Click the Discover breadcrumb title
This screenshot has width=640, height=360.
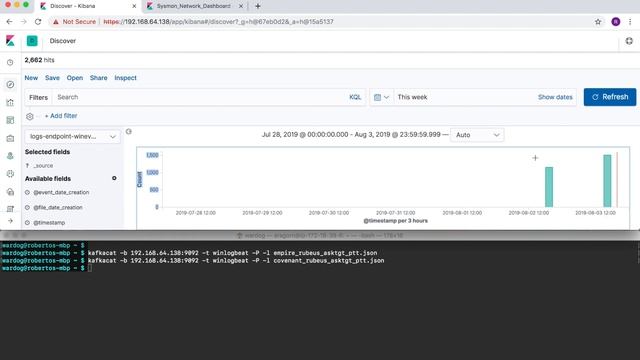coord(62,41)
